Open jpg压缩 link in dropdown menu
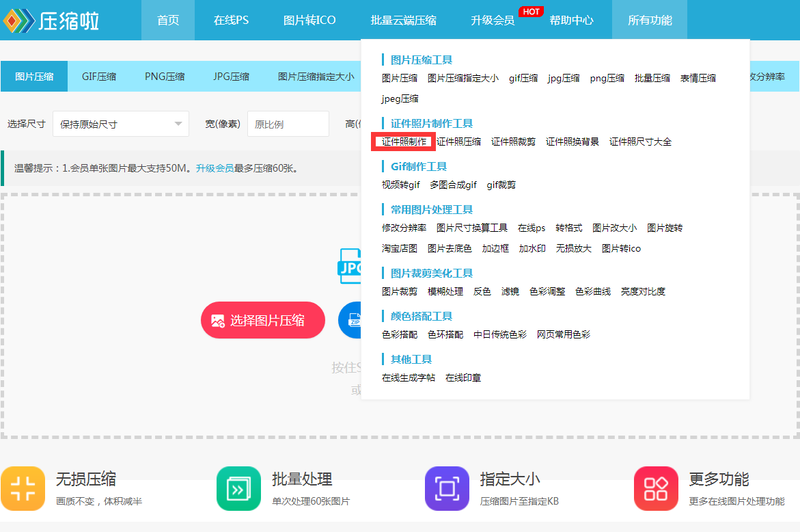 564,78
